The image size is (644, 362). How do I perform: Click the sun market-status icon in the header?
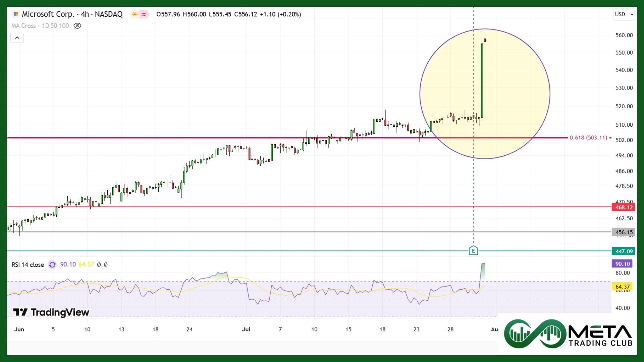(135, 14)
